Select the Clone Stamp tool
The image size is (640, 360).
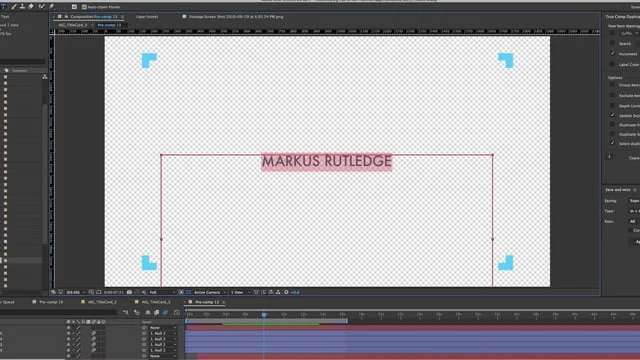pyautogui.click(x=22, y=7)
